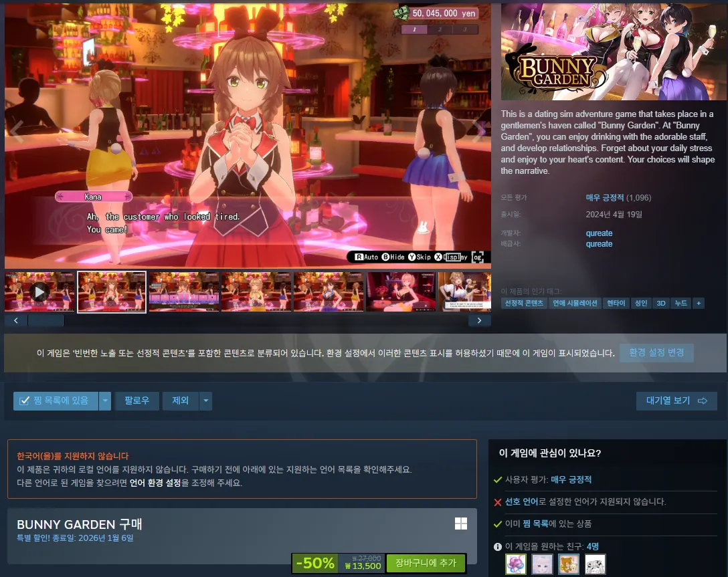The width and height of the screenshot is (728, 577).
Task: Click the plus button to add tags
Action: click(x=699, y=303)
